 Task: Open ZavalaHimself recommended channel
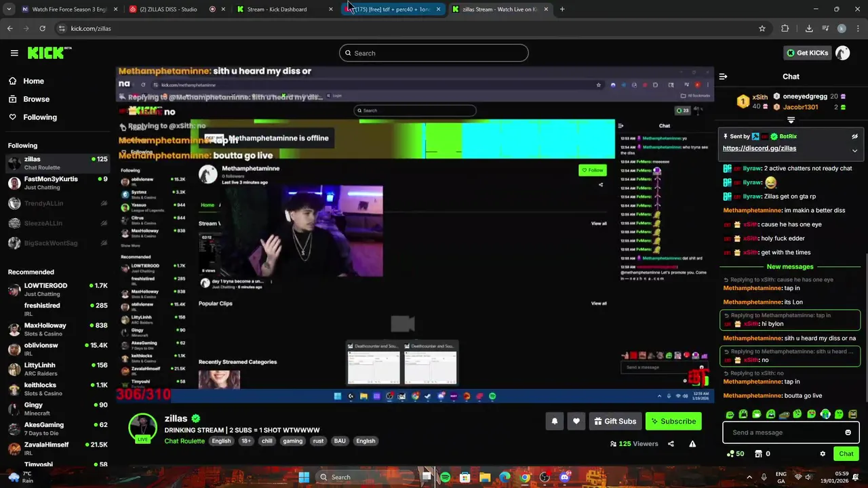[57, 449]
